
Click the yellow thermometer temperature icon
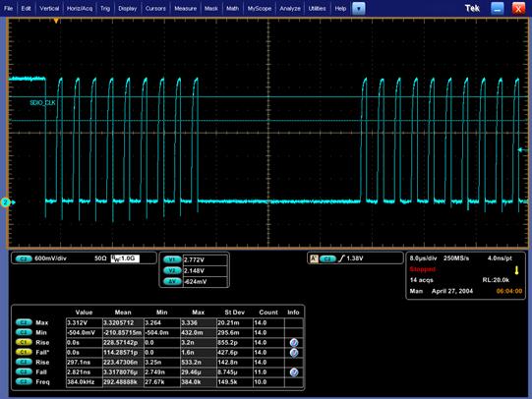click(x=516, y=270)
